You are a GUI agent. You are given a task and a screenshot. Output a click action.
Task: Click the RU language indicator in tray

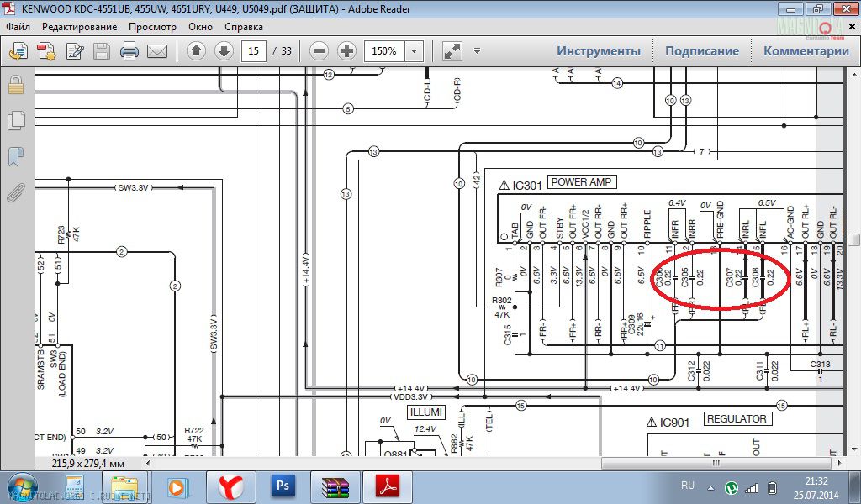(688, 486)
